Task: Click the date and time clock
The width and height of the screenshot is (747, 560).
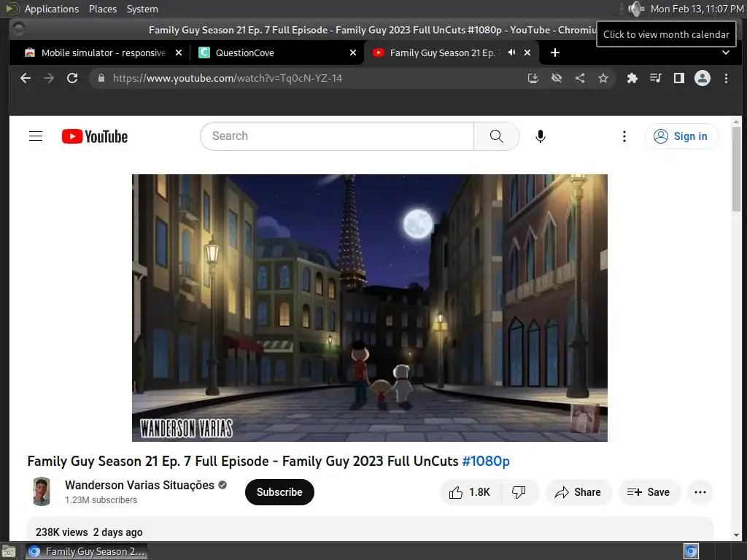Action: click(697, 9)
